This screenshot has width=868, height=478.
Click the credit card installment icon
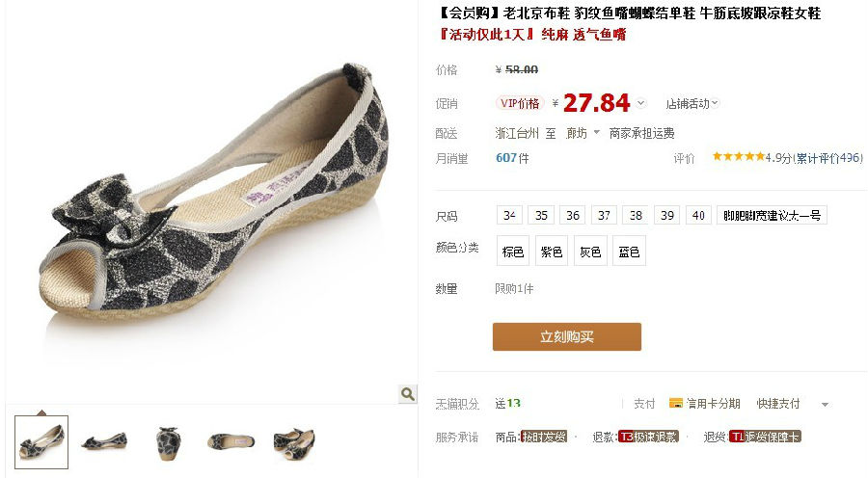(x=675, y=403)
